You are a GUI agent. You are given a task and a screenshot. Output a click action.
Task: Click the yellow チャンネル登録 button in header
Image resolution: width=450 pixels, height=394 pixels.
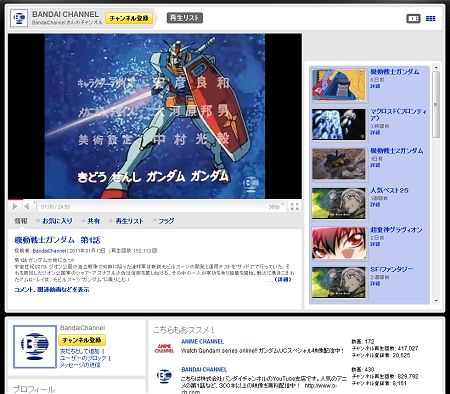pyautogui.click(x=129, y=18)
